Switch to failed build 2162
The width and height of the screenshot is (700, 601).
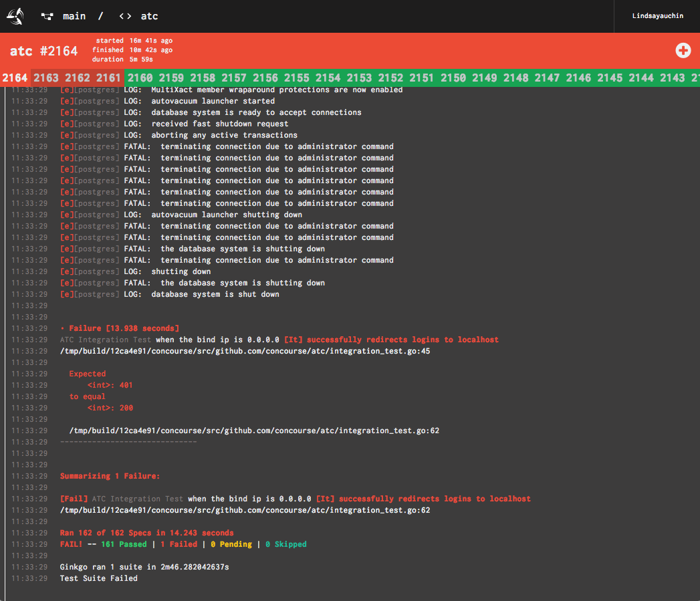pyautogui.click(x=78, y=78)
